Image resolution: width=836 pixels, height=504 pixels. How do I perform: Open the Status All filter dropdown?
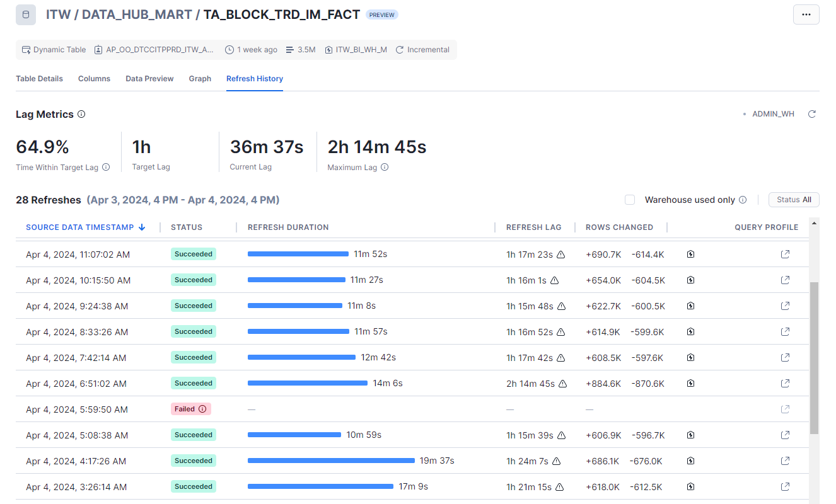[793, 200]
